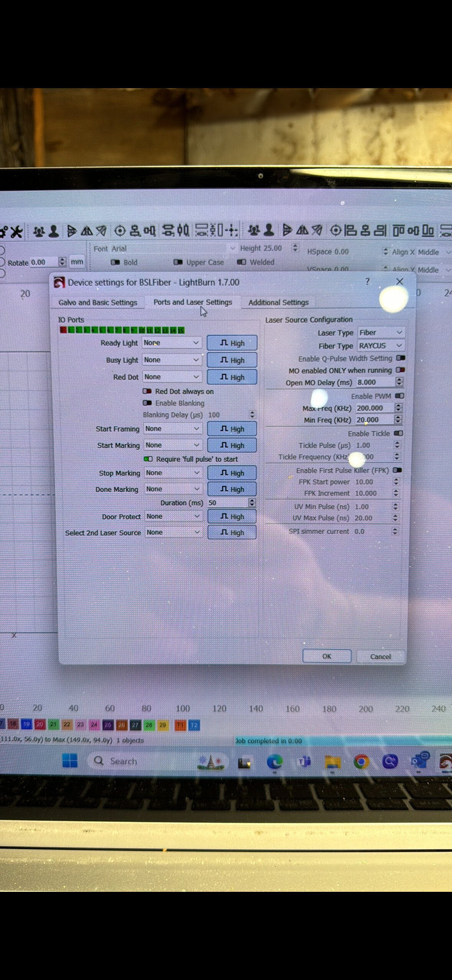The width and height of the screenshot is (452, 980).
Task: Toggle MO enabled ONLY when running
Action: [x=400, y=370]
